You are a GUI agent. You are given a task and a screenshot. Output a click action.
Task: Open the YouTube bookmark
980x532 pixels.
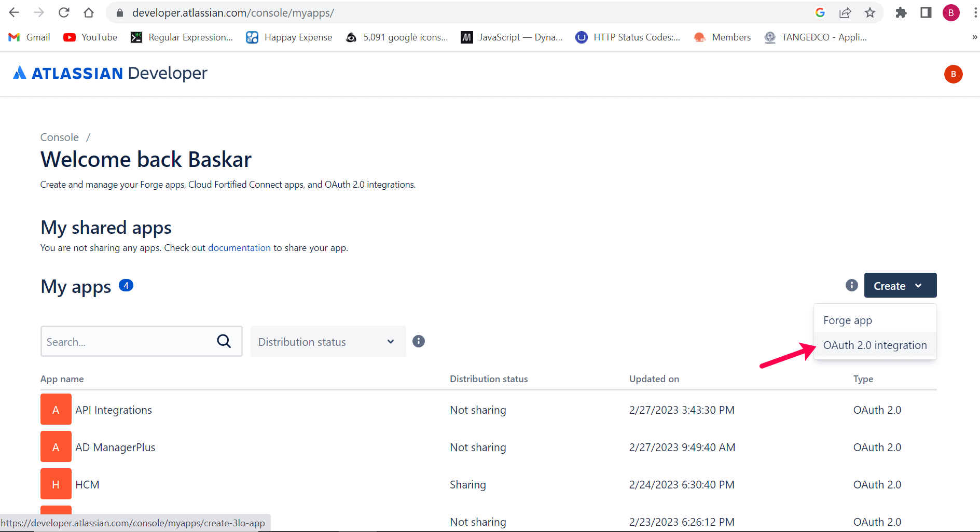point(89,37)
